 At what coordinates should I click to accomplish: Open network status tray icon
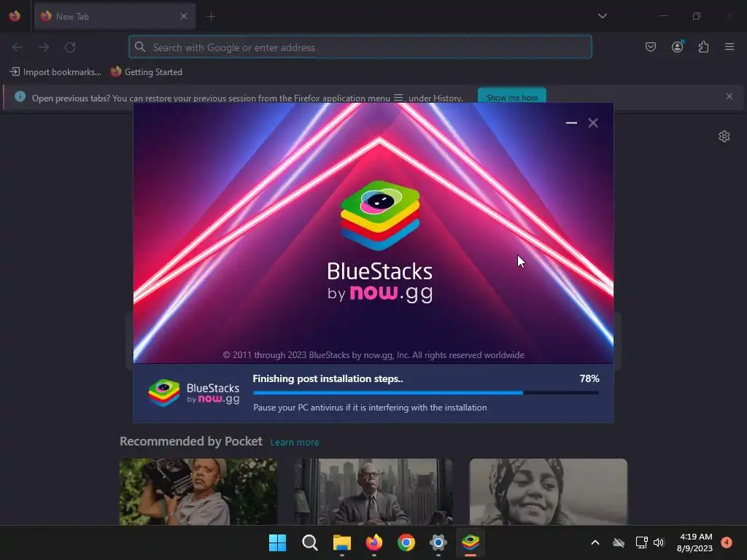pos(641,542)
